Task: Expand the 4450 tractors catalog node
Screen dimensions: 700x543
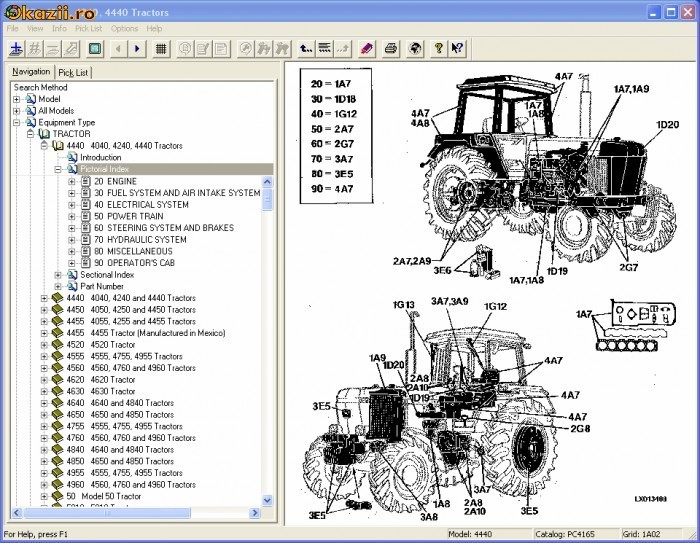Action: 44,309
